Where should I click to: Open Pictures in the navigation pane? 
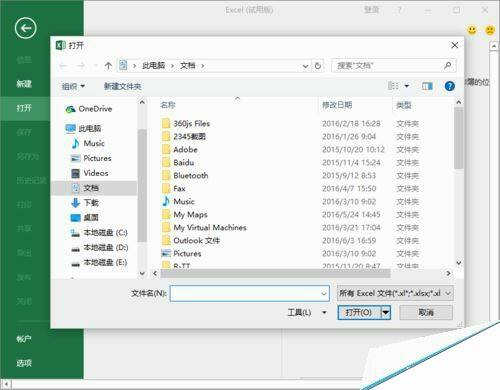[91, 158]
